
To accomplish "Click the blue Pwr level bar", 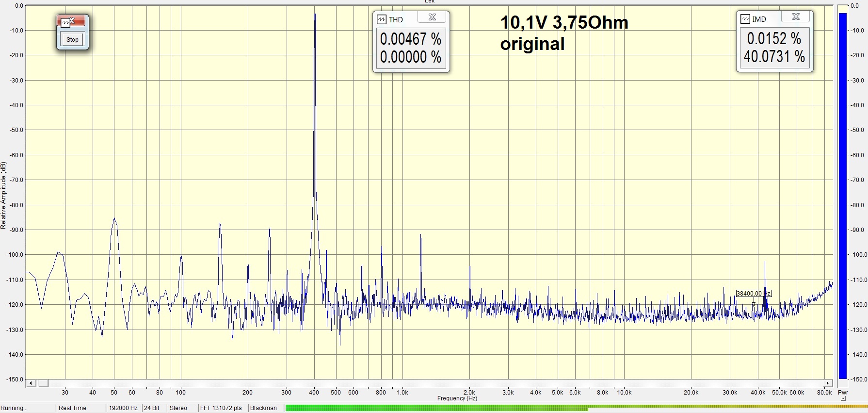I will coord(843,196).
